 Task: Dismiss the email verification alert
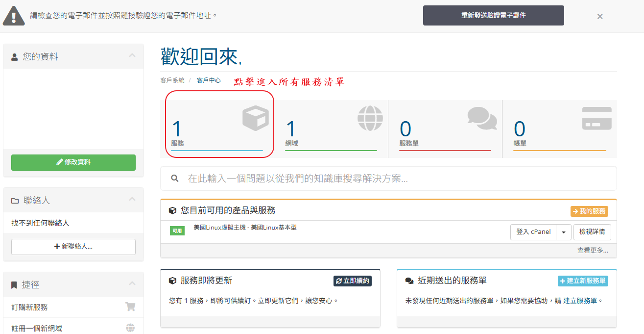pyautogui.click(x=599, y=16)
